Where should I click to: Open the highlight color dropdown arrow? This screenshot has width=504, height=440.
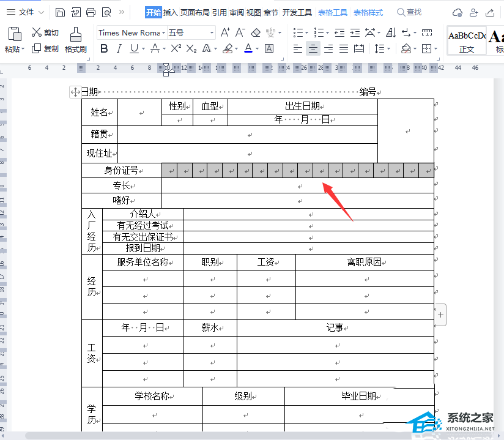(237, 49)
